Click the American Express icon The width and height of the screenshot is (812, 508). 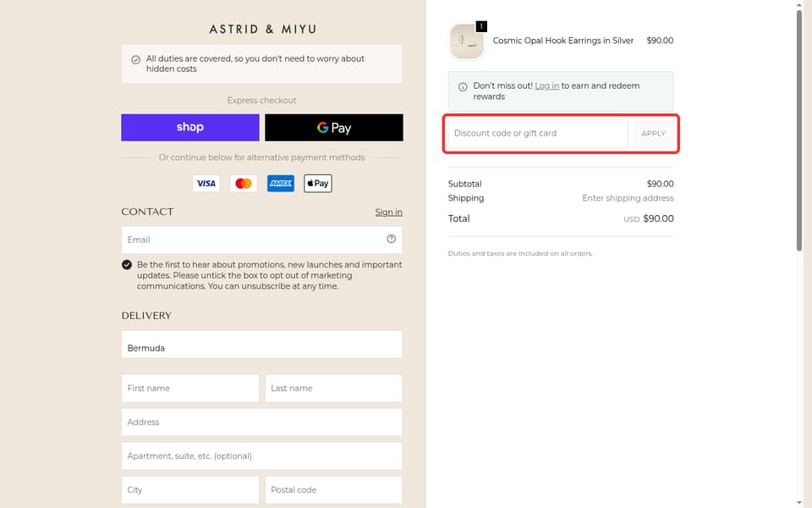(x=281, y=184)
